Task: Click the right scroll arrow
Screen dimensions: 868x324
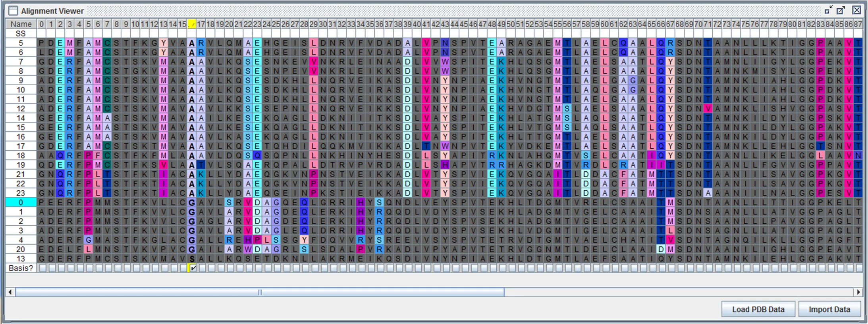Action: pyautogui.click(x=858, y=292)
